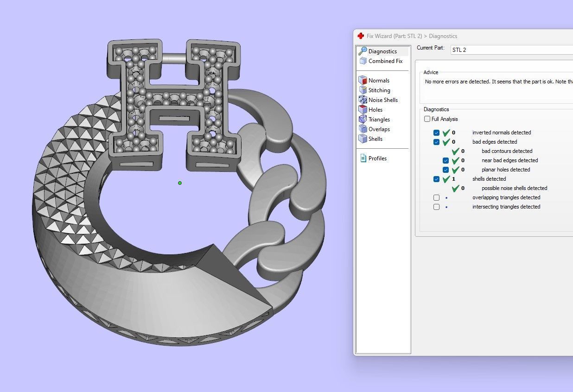Click the Profiles document icon
The height and width of the screenshot is (392, 573).
(x=363, y=158)
